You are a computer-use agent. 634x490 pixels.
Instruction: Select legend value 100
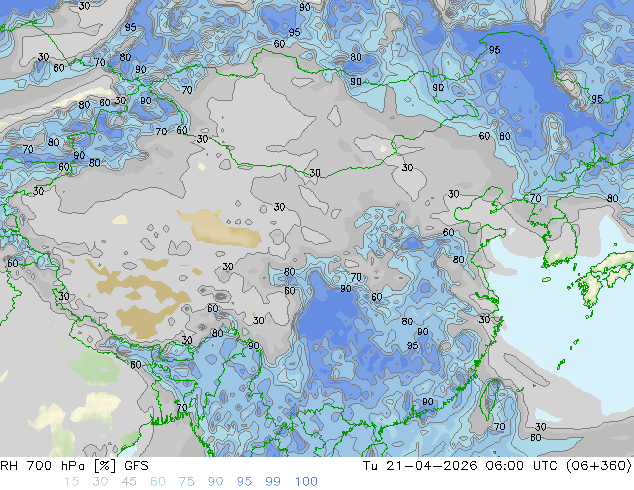[x=306, y=482]
